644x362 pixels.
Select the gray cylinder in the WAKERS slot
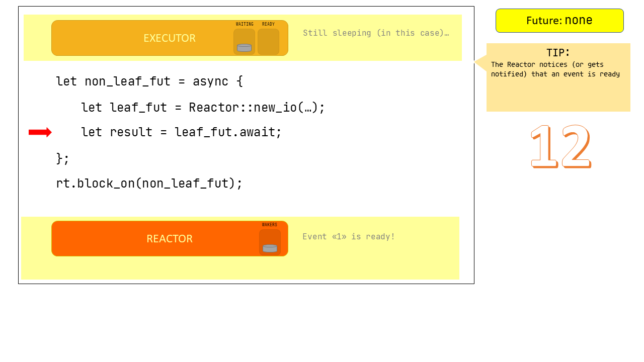click(x=270, y=248)
